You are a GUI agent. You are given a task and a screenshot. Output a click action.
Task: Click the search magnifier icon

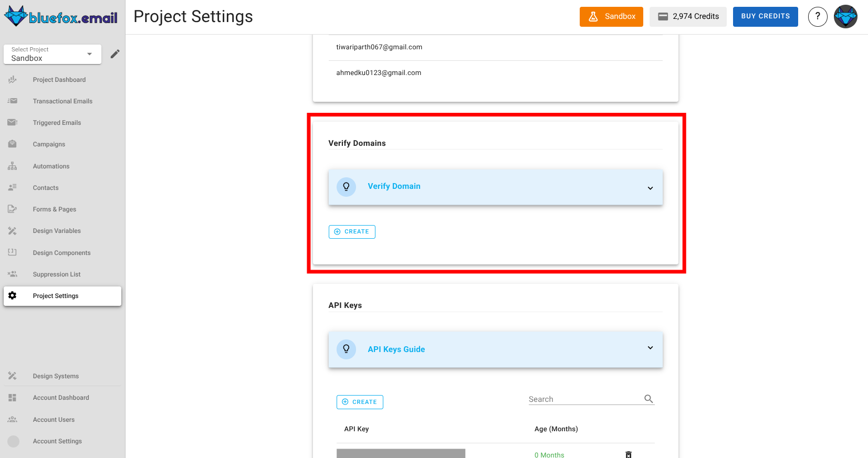(649, 399)
